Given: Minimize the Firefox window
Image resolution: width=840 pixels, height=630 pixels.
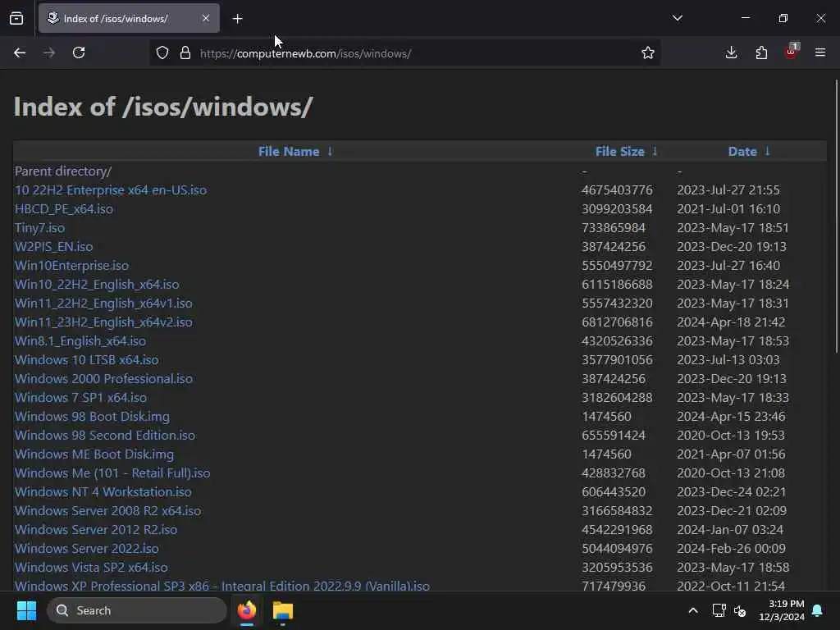Looking at the screenshot, I should 745,18.
